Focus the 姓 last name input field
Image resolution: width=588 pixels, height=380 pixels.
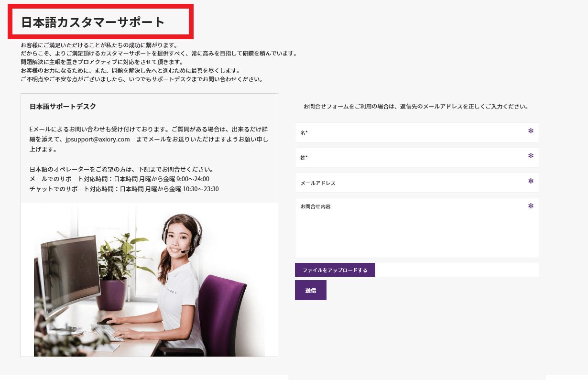(417, 158)
